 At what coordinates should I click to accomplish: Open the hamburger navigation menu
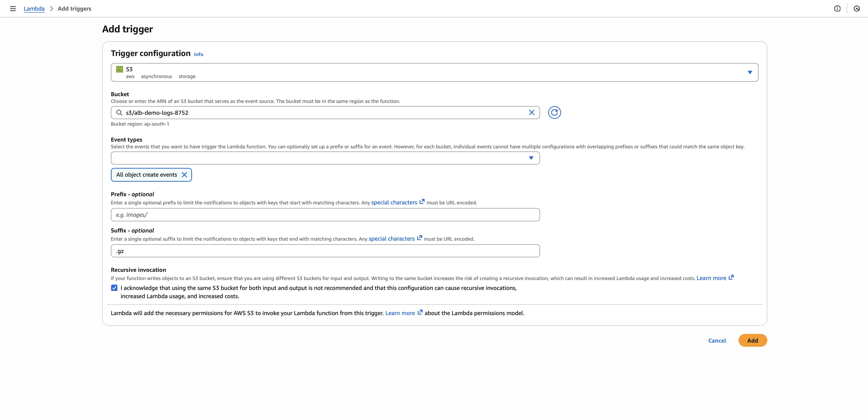pyautogui.click(x=13, y=9)
